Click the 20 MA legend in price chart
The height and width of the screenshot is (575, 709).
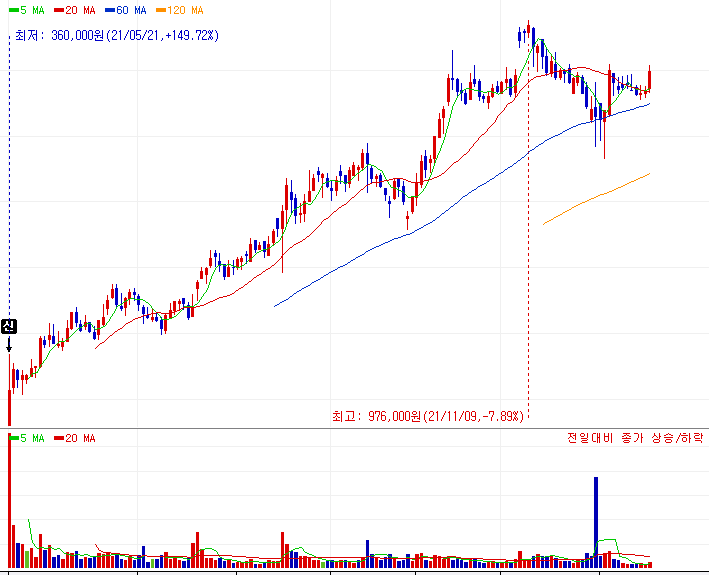[x=75, y=10]
